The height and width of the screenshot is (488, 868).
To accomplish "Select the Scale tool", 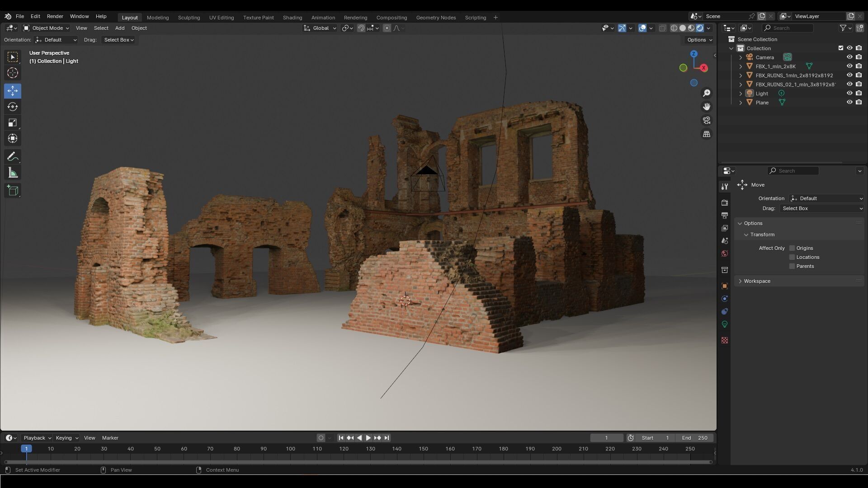I will click(x=13, y=123).
